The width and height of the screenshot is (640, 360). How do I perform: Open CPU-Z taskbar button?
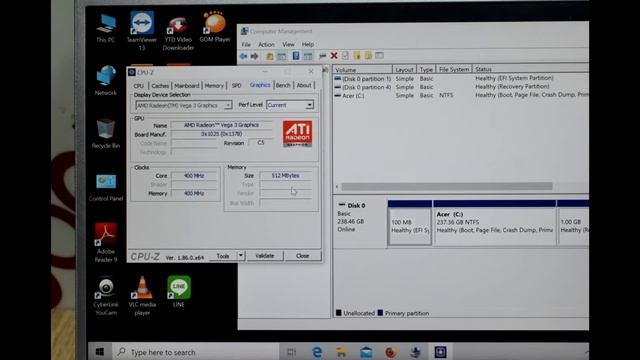click(440, 352)
